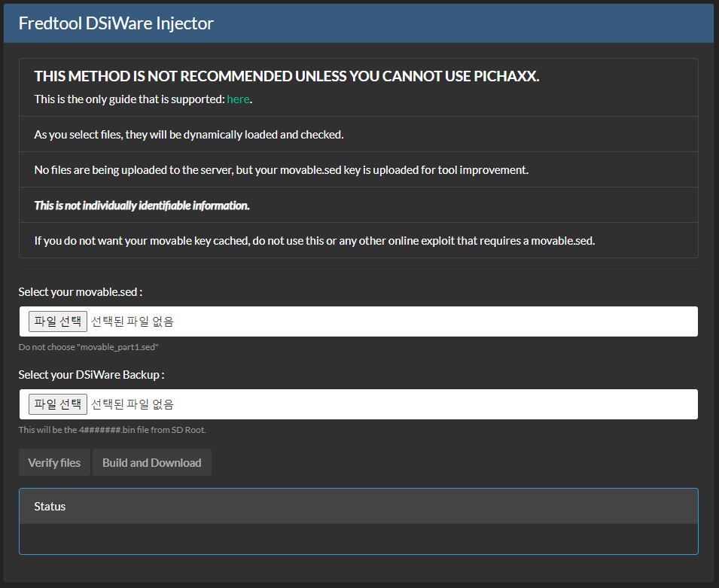Image resolution: width=719 pixels, height=588 pixels.
Task: Click 'Select your movable.sed :' label
Action: click(81, 292)
